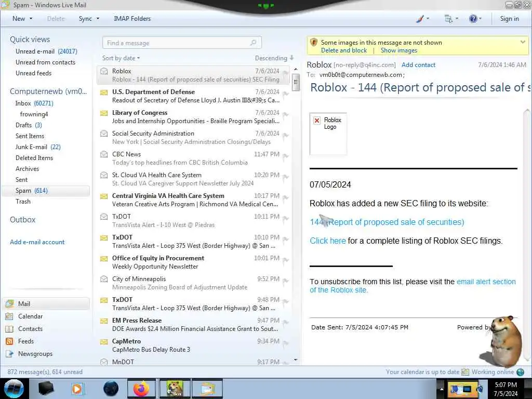Flag the Roblox message
Viewport: 532px width, 399px height.
click(x=286, y=73)
